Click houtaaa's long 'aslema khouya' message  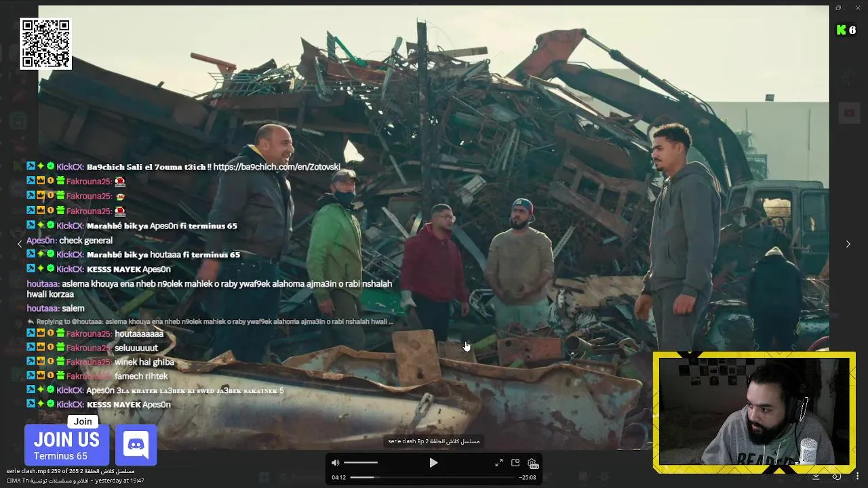pyautogui.click(x=210, y=289)
